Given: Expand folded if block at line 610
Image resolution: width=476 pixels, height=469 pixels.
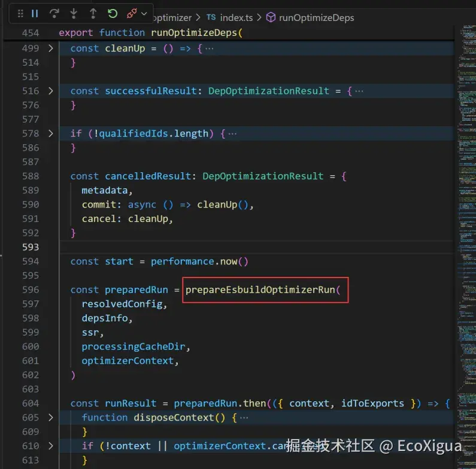Looking at the screenshot, I should point(51,446).
